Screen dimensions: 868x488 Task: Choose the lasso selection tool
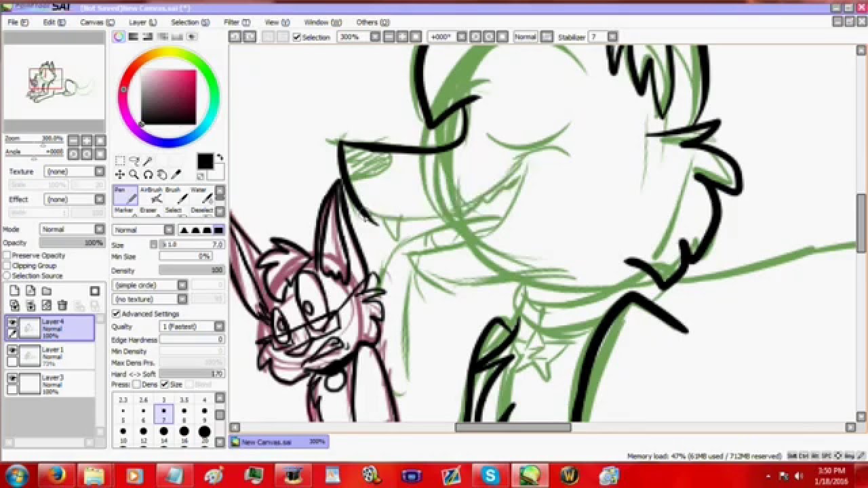[x=134, y=161]
